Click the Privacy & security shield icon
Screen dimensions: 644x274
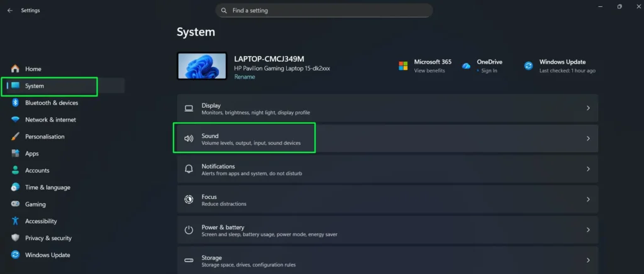click(15, 238)
